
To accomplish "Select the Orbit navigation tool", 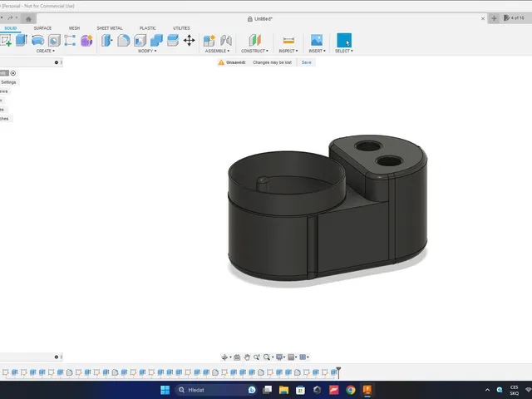I will tap(224, 357).
